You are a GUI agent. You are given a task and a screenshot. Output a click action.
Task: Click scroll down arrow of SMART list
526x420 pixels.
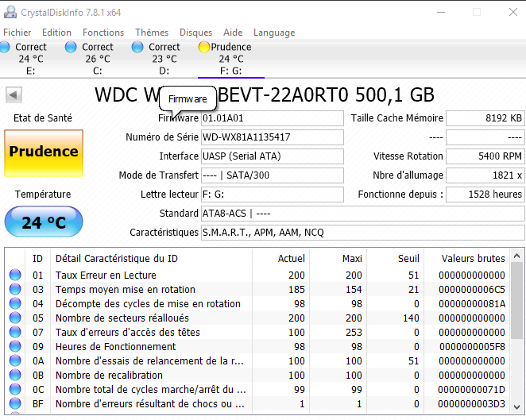click(x=516, y=407)
